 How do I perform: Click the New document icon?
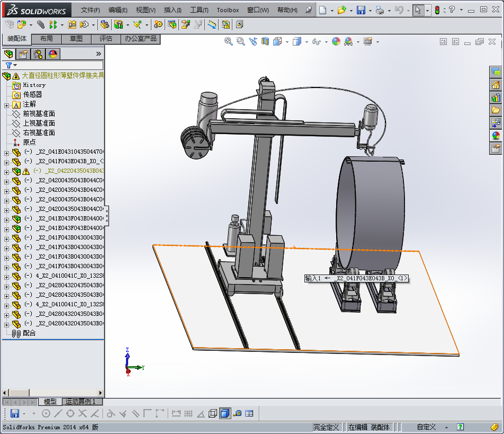[x=323, y=10]
